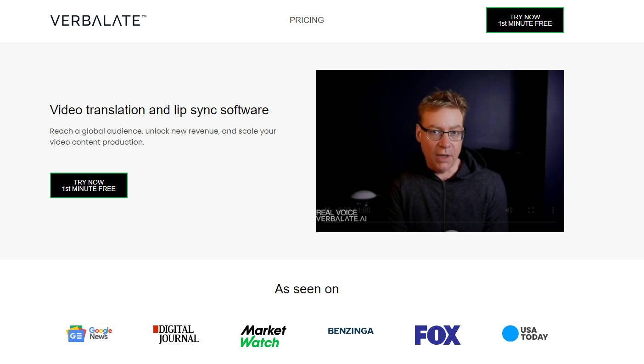The width and height of the screenshot is (644, 364).
Task: Click the FOX logo
Action: [437, 335]
